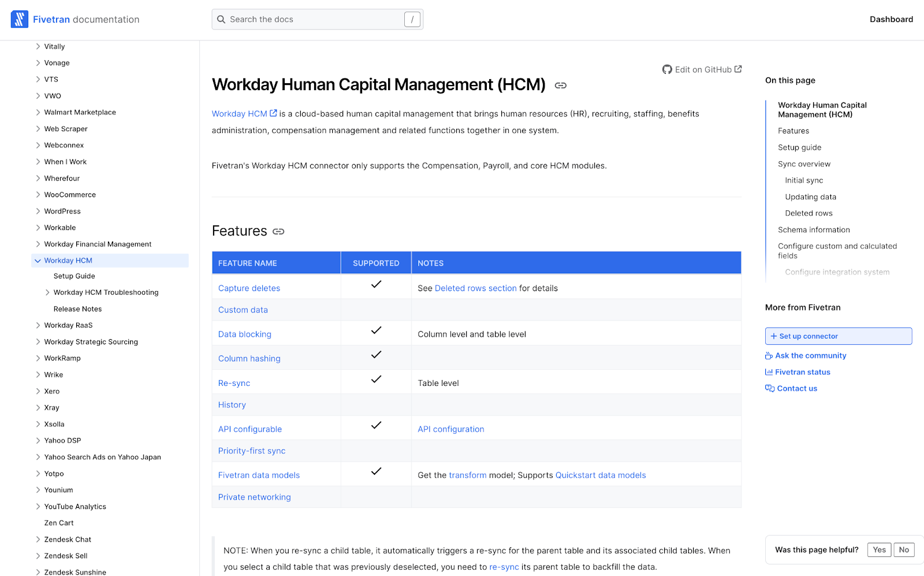Answer Yes to page helpful
924x576 pixels.
pos(879,550)
